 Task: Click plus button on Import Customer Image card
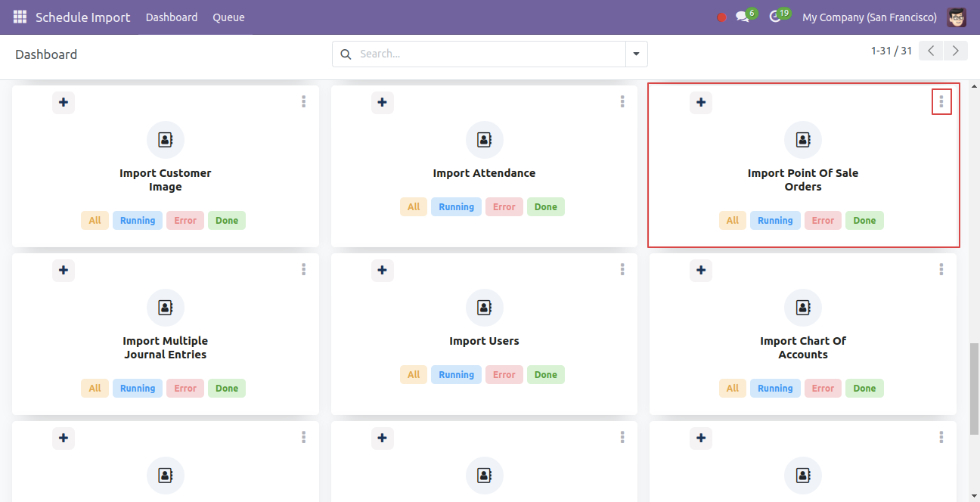pyautogui.click(x=64, y=102)
